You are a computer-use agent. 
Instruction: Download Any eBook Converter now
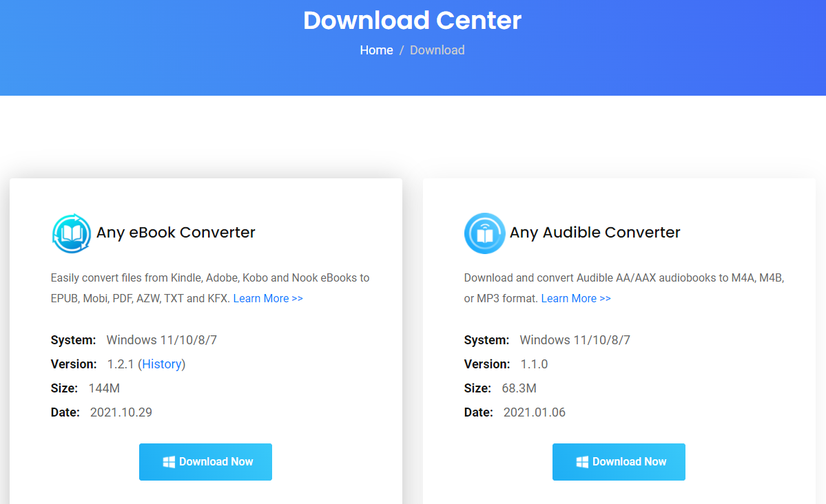205,462
